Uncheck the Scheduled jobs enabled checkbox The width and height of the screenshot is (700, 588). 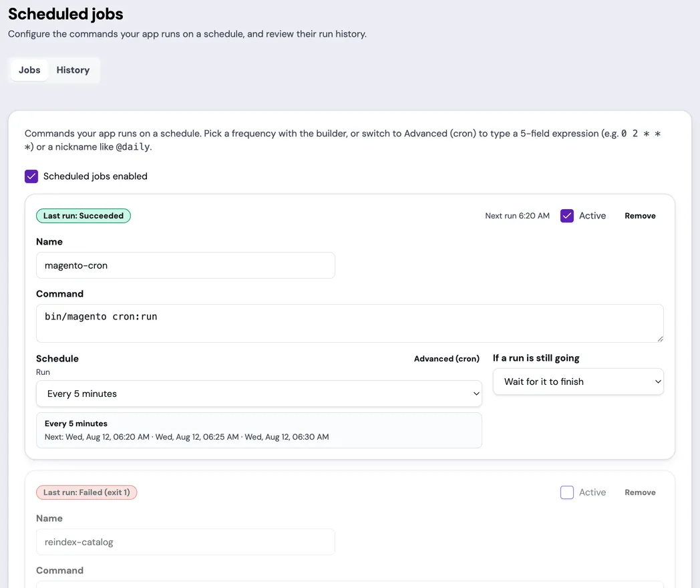tap(31, 176)
